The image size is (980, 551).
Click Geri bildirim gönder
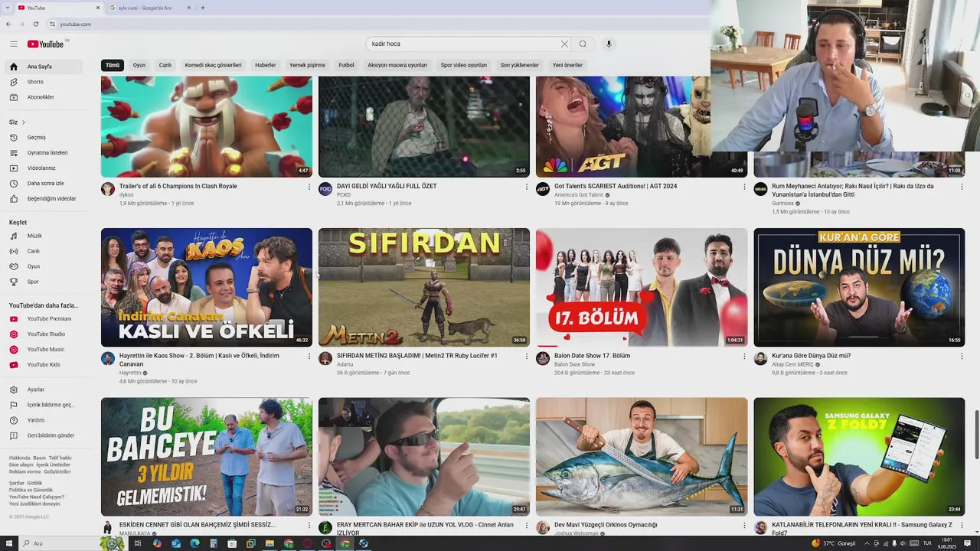44,435
